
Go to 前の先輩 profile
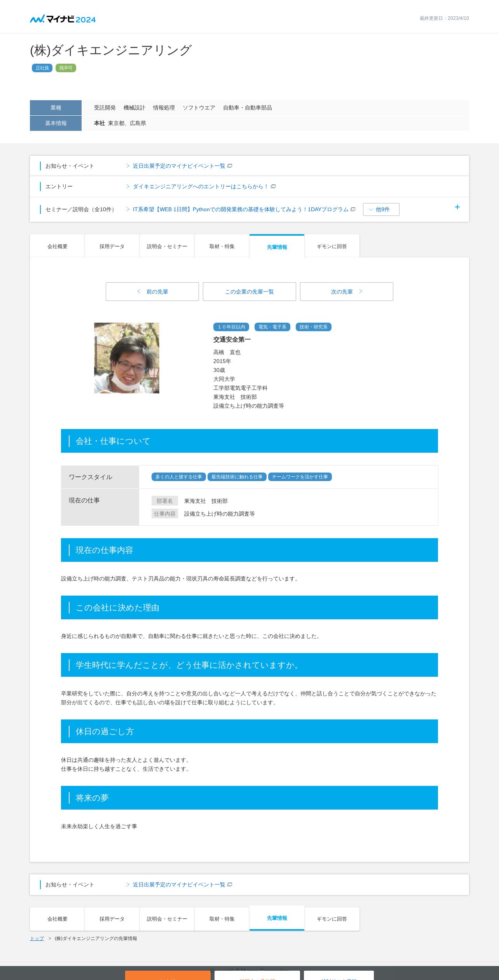click(152, 292)
